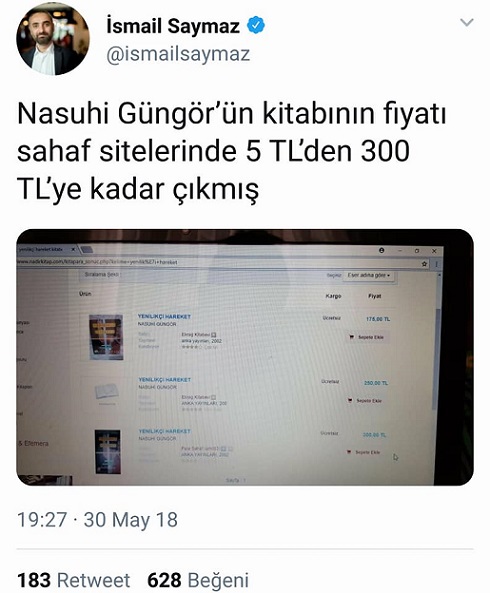490x593 pixels.
Task: Close the yenilikçi hareket browser tab
Action: click(73, 249)
